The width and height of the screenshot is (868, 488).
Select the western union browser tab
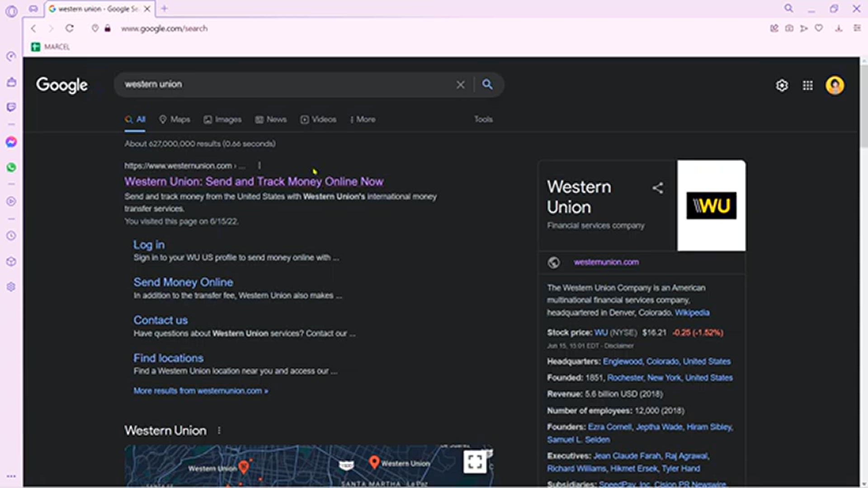pyautogui.click(x=99, y=9)
